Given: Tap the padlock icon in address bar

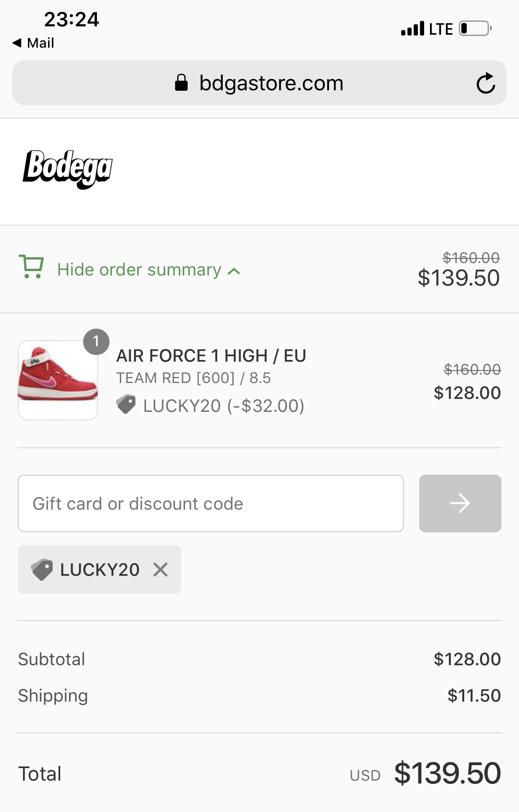Looking at the screenshot, I should [181, 83].
